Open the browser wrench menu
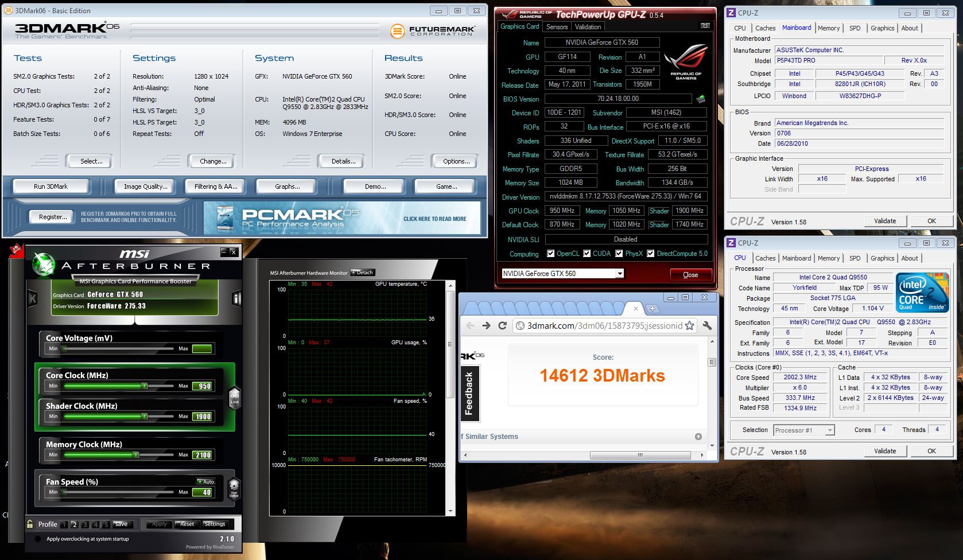Viewport: 963px width, 560px height. tap(707, 325)
